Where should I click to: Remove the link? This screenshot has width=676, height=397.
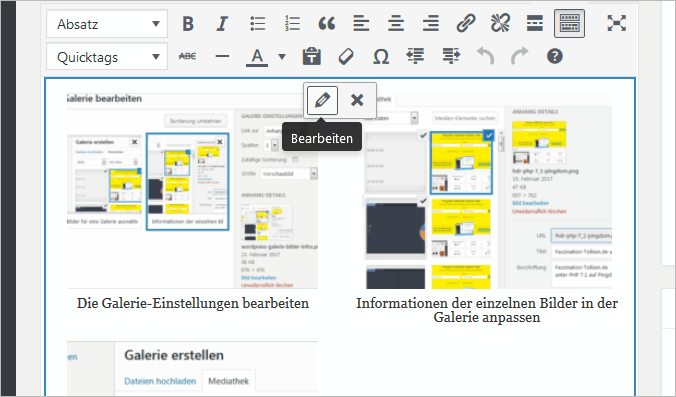pyautogui.click(x=500, y=24)
